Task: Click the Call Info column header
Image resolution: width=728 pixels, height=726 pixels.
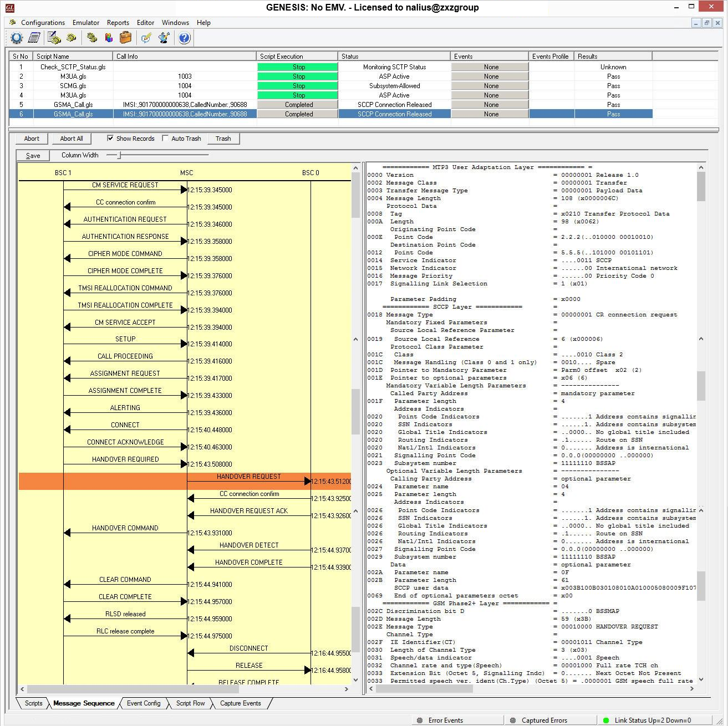Action: coord(185,57)
